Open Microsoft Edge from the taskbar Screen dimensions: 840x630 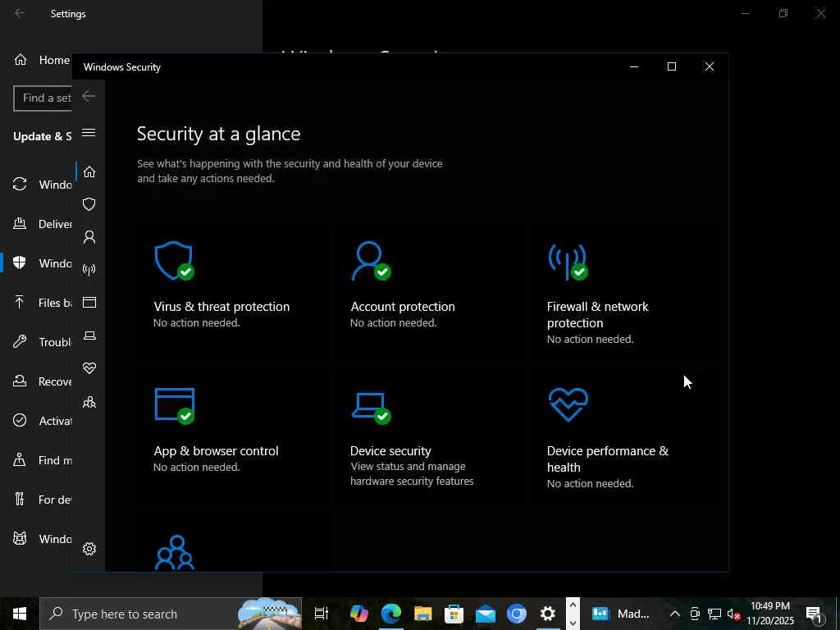click(x=391, y=614)
